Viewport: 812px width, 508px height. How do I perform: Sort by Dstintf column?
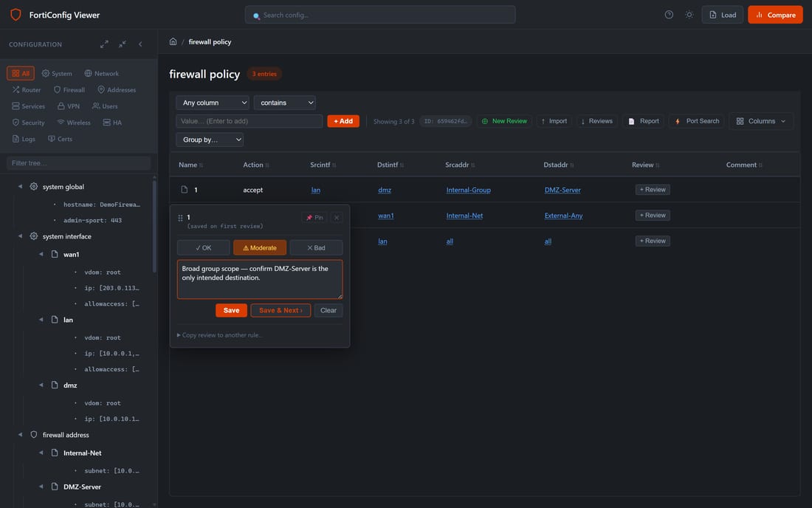390,165
